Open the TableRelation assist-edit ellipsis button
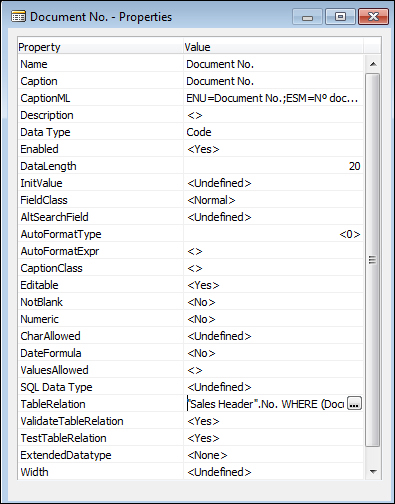395x504 pixels. point(354,403)
